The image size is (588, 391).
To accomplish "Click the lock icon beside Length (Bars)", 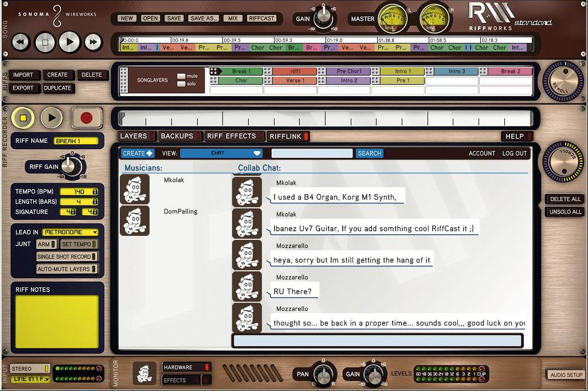I will tap(95, 202).
